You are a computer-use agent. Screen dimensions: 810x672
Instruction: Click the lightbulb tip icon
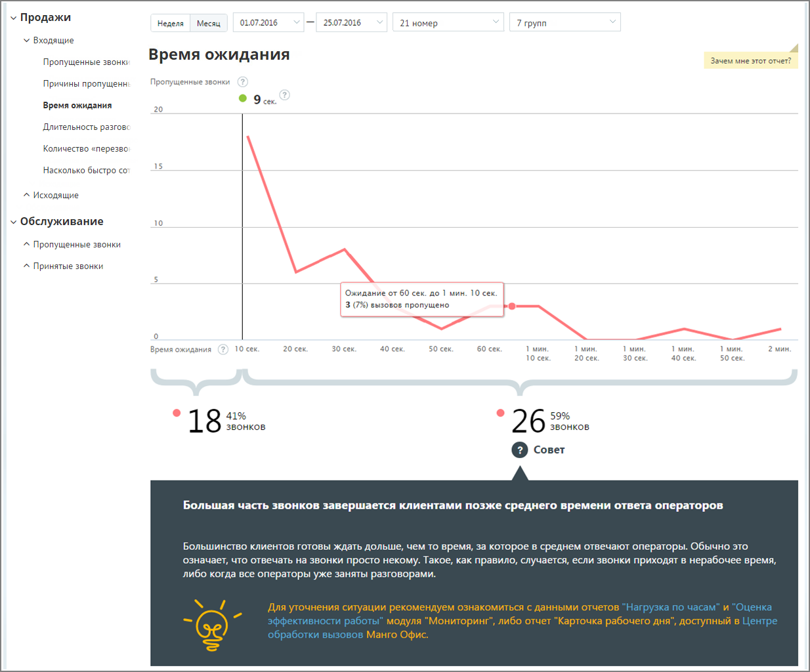(212, 624)
